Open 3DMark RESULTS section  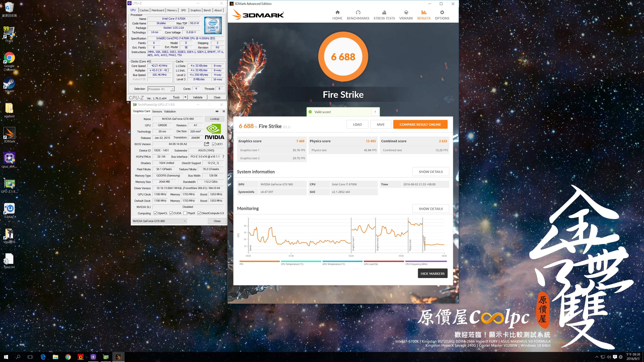pos(424,15)
